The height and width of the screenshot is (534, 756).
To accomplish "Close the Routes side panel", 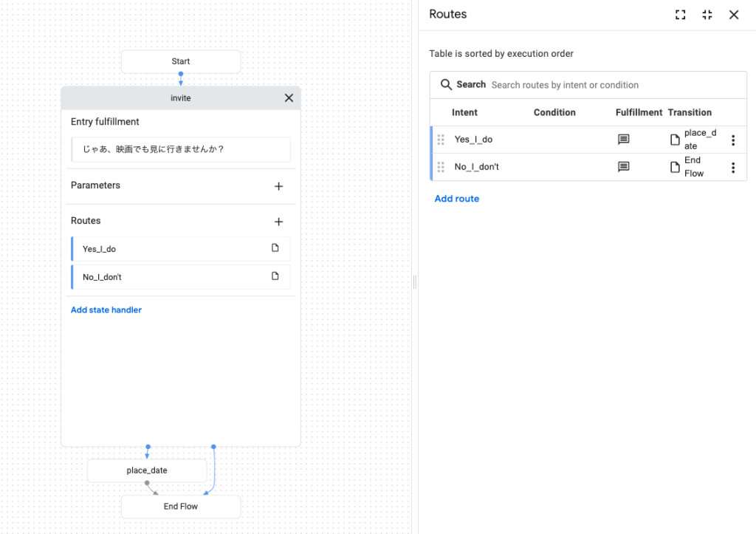I will point(734,15).
